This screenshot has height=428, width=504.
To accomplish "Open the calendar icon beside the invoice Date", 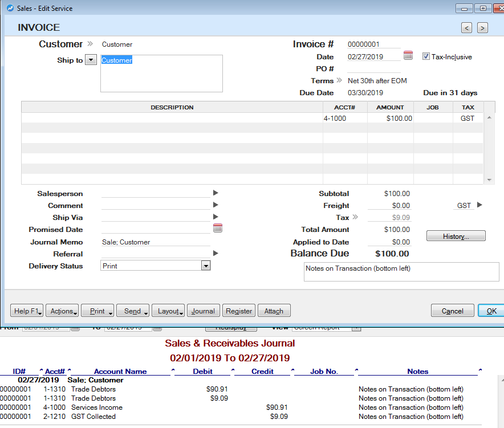I will click(x=408, y=56).
